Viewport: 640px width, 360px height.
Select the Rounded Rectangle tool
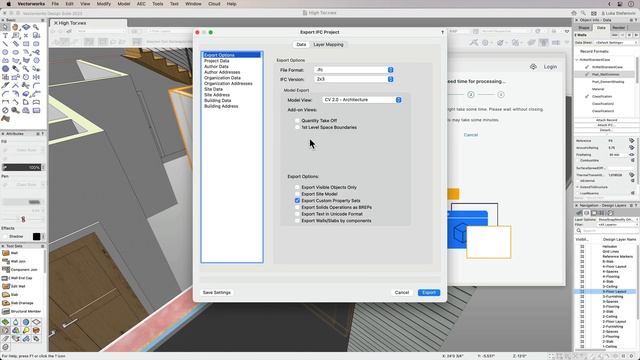[x=36, y=44]
